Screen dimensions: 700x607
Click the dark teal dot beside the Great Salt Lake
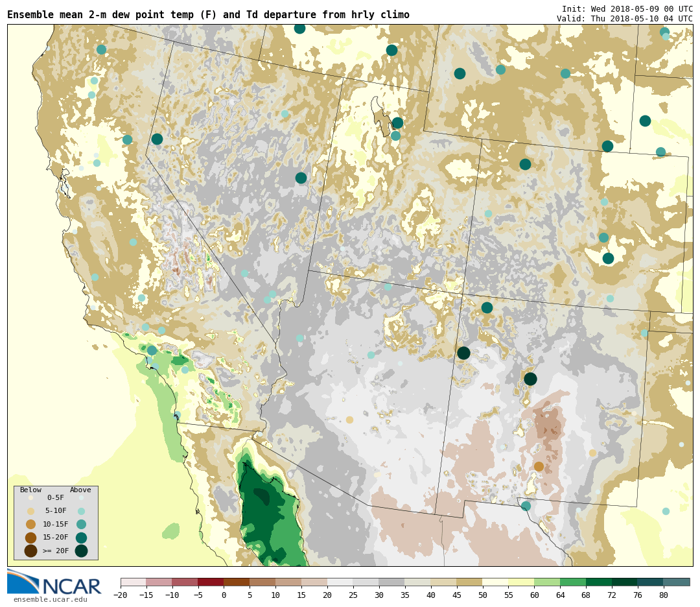point(397,123)
